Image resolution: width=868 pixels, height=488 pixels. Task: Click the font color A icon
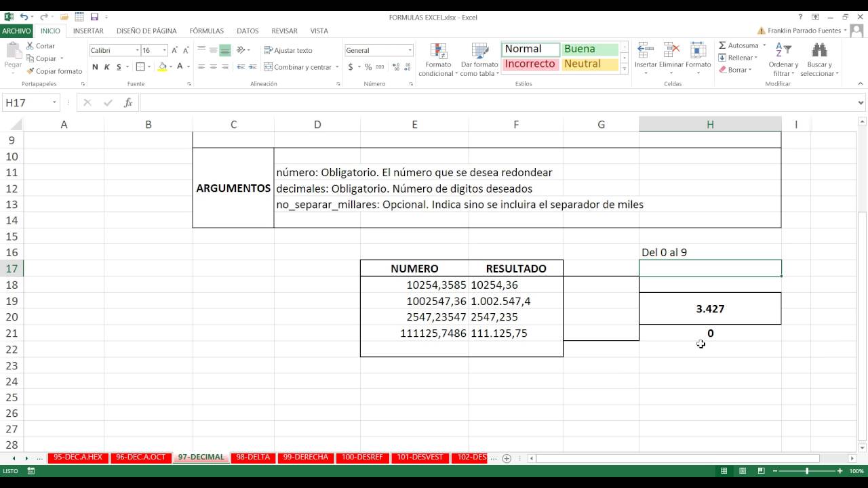coord(180,67)
